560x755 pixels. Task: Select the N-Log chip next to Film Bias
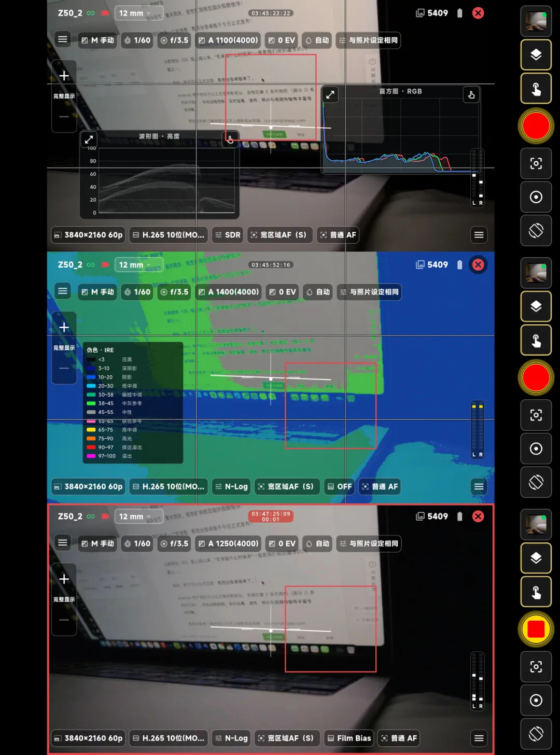(231, 738)
